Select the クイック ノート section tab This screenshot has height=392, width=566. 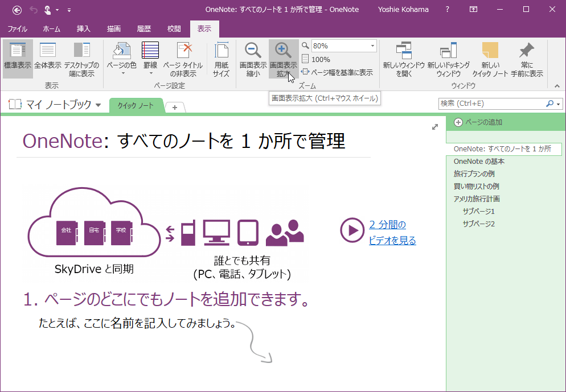[136, 106]
